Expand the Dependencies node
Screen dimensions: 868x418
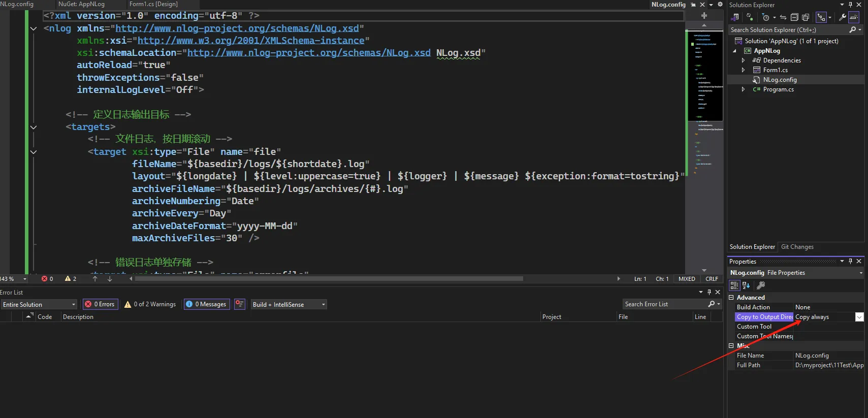point(743,60)
